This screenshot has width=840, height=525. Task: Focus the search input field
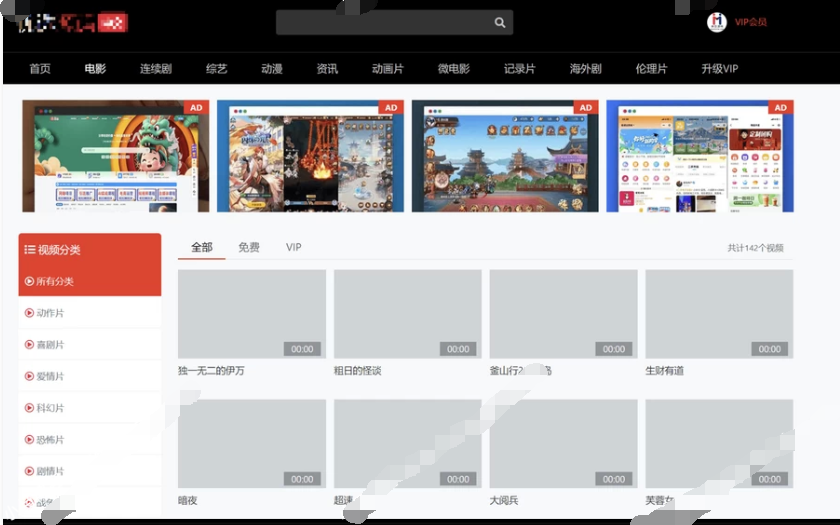click(385, 23)
